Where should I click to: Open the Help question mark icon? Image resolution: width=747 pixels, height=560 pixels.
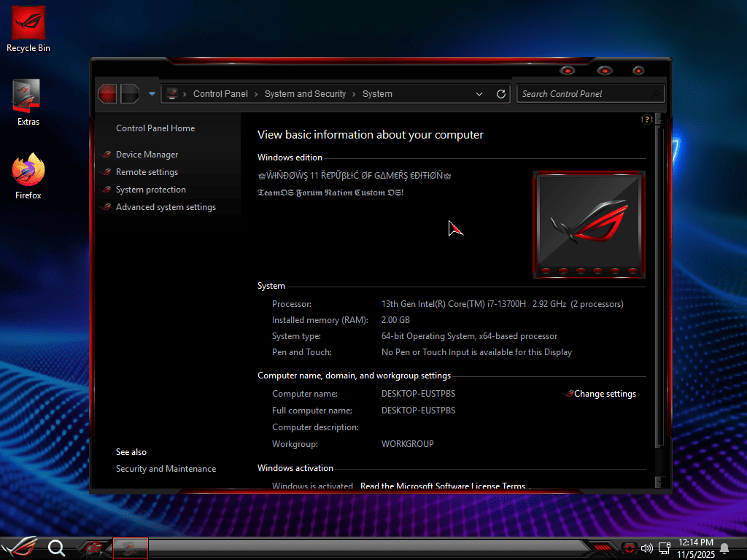coord(646,120)
